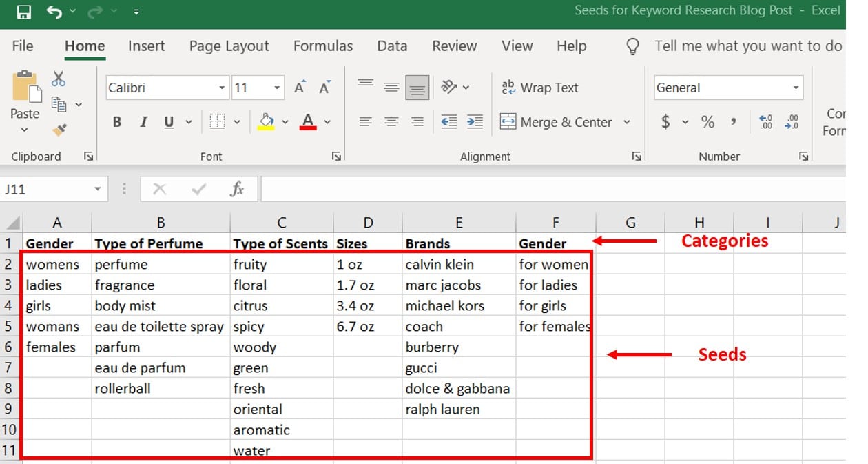868x464 pixels.
Task: Apply cell borders with the Borders icon
Action: coord(217,122)
